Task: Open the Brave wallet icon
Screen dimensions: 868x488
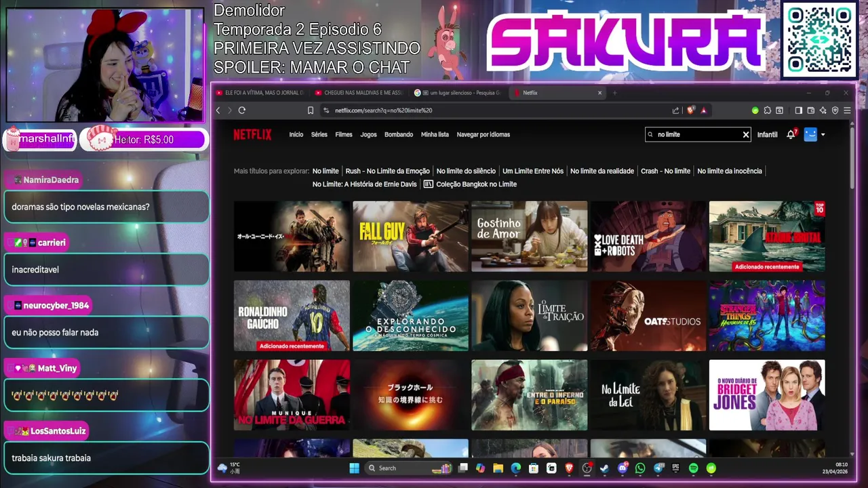Action: click(x=810, y=110)
